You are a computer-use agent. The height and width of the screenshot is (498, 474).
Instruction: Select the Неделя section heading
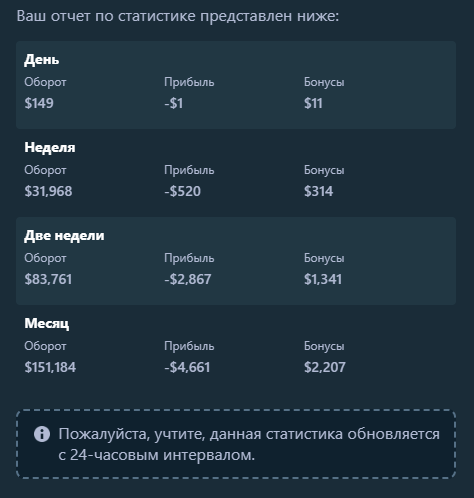click(50, 148)
